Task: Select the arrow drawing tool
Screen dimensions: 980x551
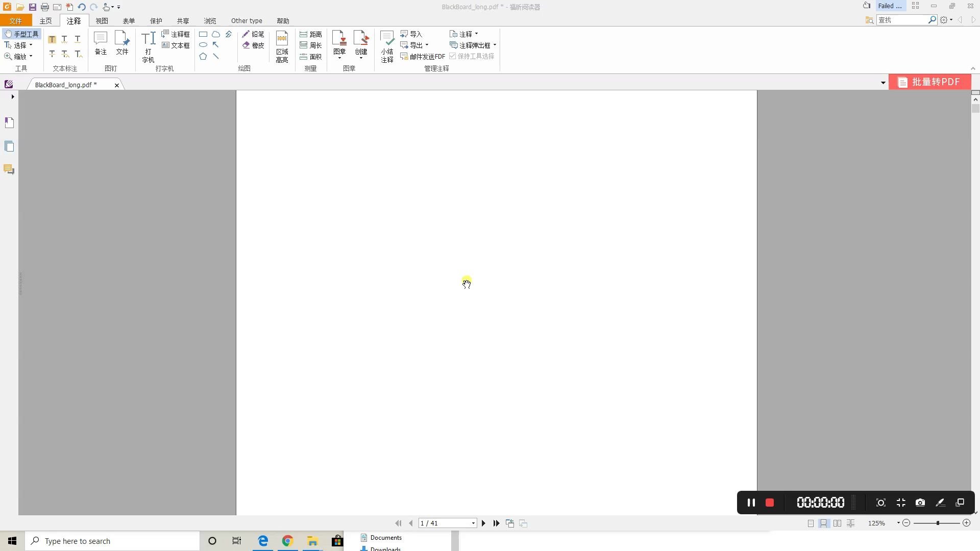Action: pos(216,45)
